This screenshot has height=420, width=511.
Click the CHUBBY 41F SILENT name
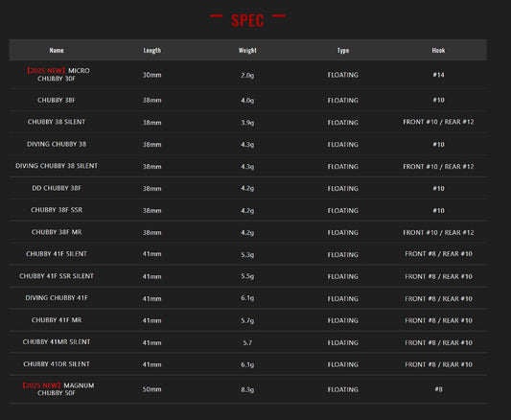click(x=57, y=254)
